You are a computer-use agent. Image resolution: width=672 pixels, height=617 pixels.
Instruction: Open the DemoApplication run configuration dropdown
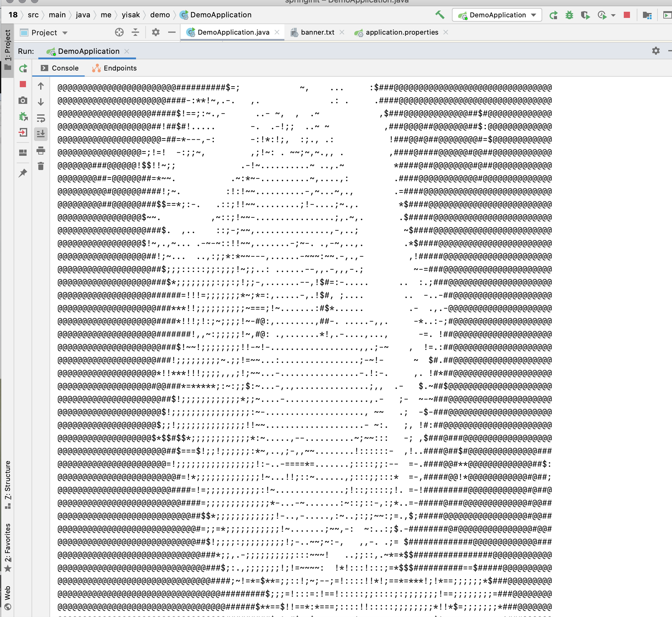pos(497,15)
